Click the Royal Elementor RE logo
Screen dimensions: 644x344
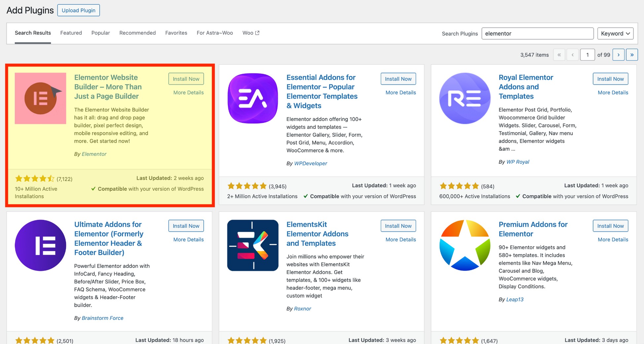[465, 98]
